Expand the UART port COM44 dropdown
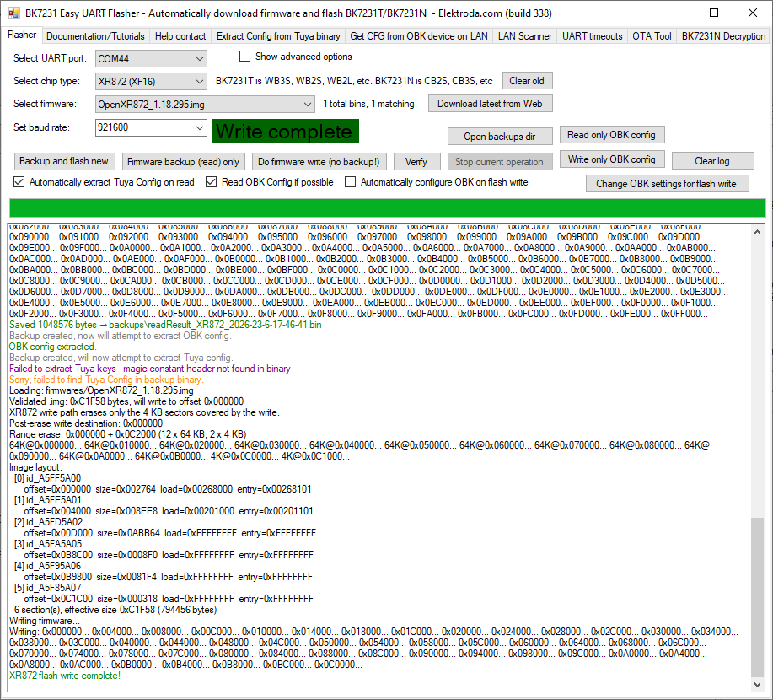773x700 pixels. coord(199,59)
